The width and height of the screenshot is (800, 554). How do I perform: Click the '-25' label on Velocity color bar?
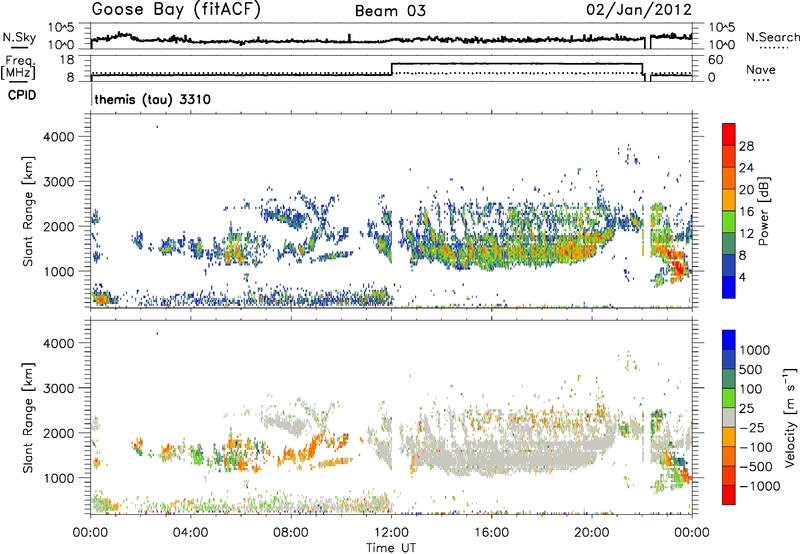[752, 427]
